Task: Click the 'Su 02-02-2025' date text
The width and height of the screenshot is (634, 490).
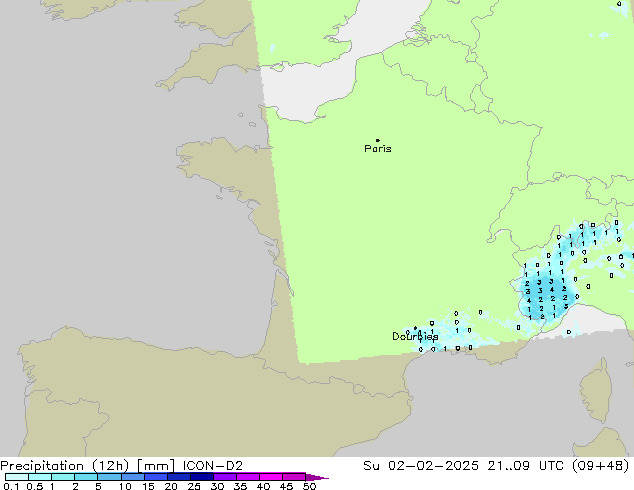Action: tap(421, 466)
